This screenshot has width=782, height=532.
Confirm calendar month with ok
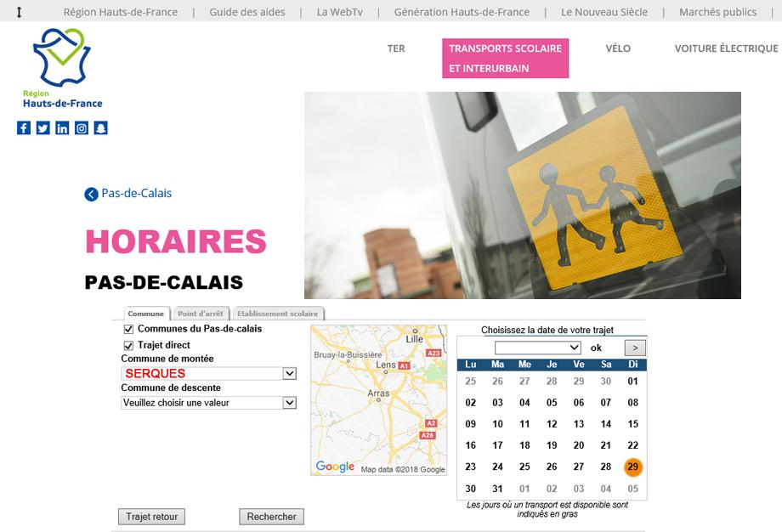click(596, 348)
